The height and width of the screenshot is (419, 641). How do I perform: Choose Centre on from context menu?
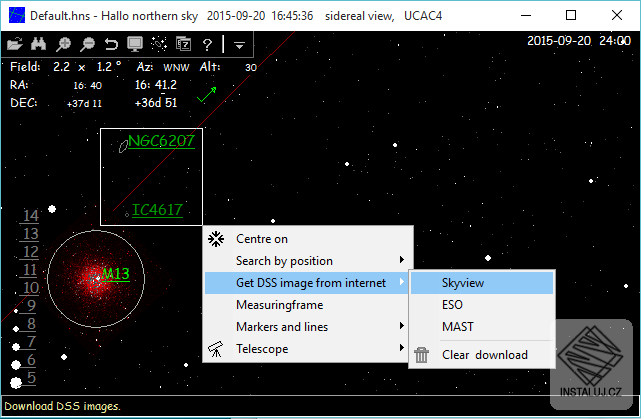click(309, 239)
